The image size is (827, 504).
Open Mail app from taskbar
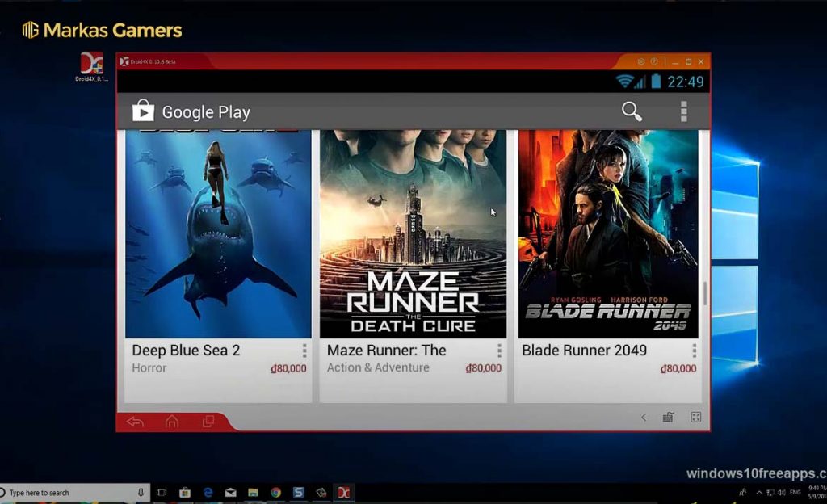(230, 493)
